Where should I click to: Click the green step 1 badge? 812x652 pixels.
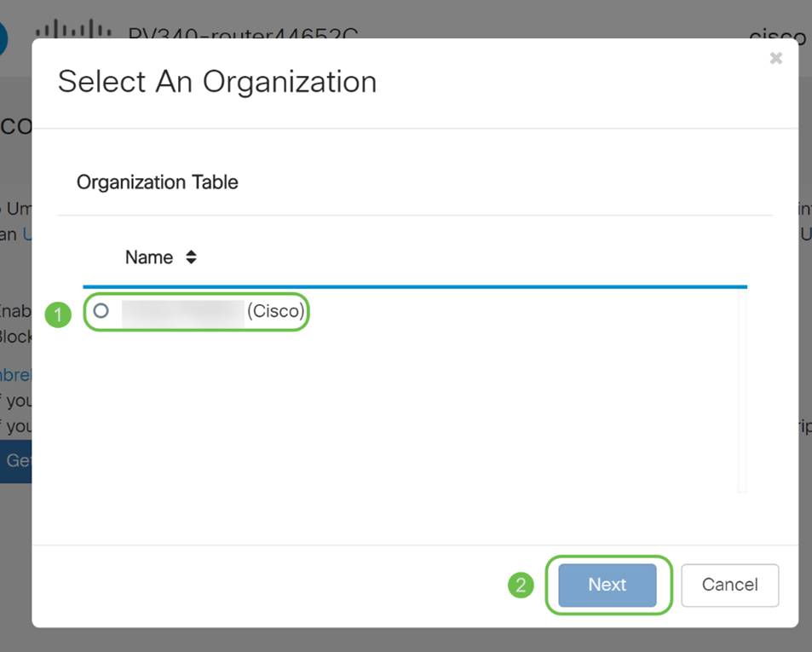coord(58,315)
